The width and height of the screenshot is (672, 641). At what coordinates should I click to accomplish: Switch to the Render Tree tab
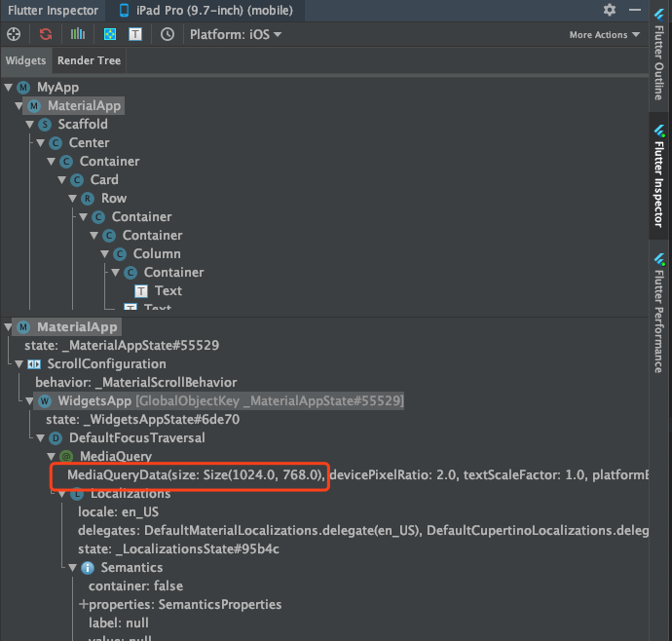(x=90, y=60)
